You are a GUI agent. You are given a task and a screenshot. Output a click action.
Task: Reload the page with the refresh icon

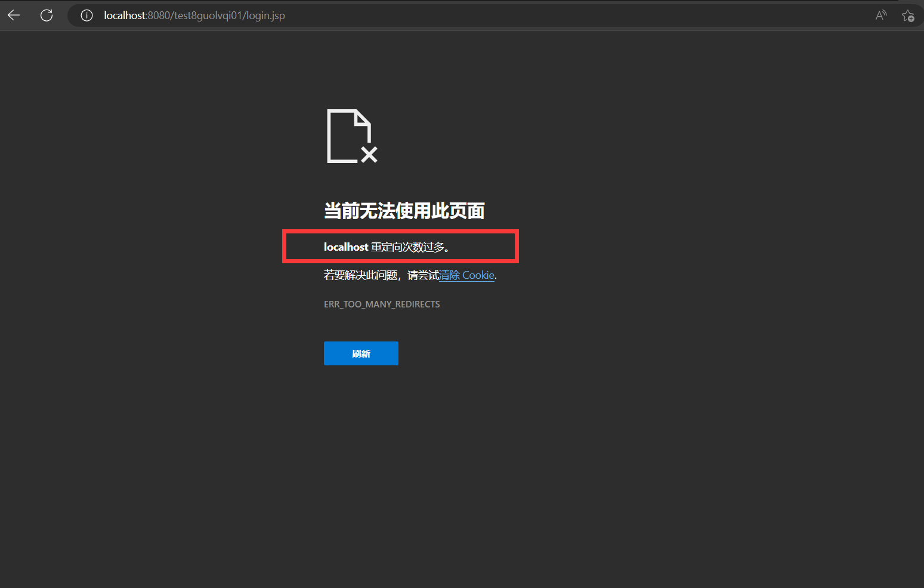coord(47,16)
